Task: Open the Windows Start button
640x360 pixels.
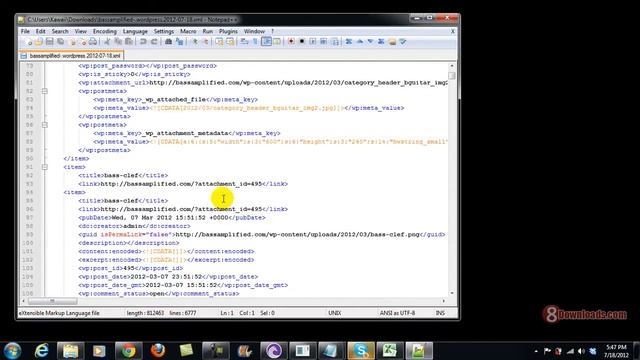Action: point(12,351)
